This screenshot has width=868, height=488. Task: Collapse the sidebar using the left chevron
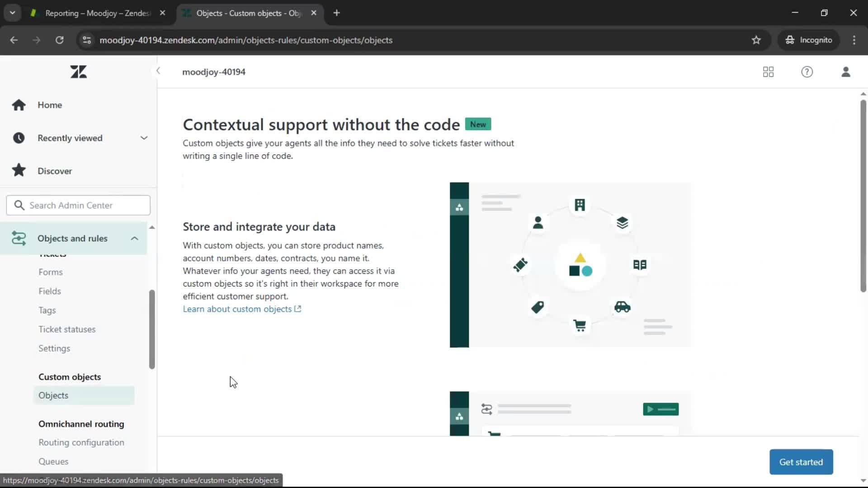tap(158, 71)
